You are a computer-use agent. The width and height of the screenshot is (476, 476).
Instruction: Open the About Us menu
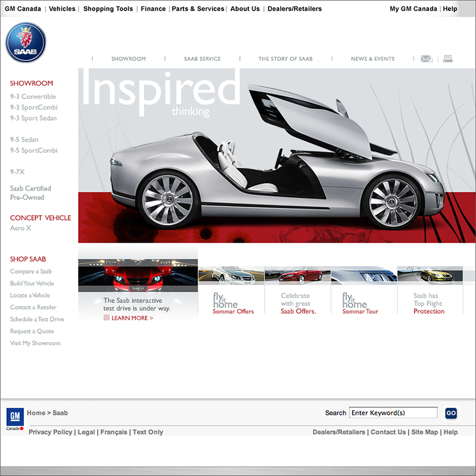click(245, 9)
